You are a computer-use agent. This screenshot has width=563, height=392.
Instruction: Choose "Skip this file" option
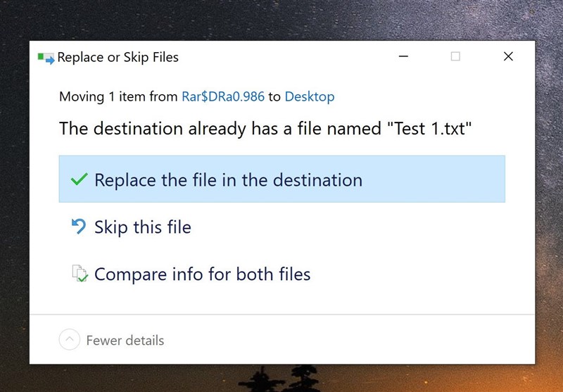[x=142, y=227]
